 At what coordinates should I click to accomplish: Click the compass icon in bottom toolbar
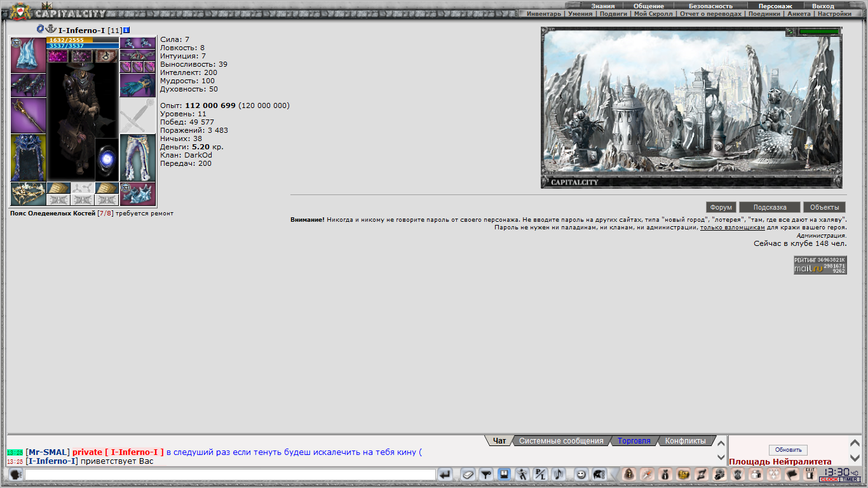pyautogui.click(x=647, y=474)
